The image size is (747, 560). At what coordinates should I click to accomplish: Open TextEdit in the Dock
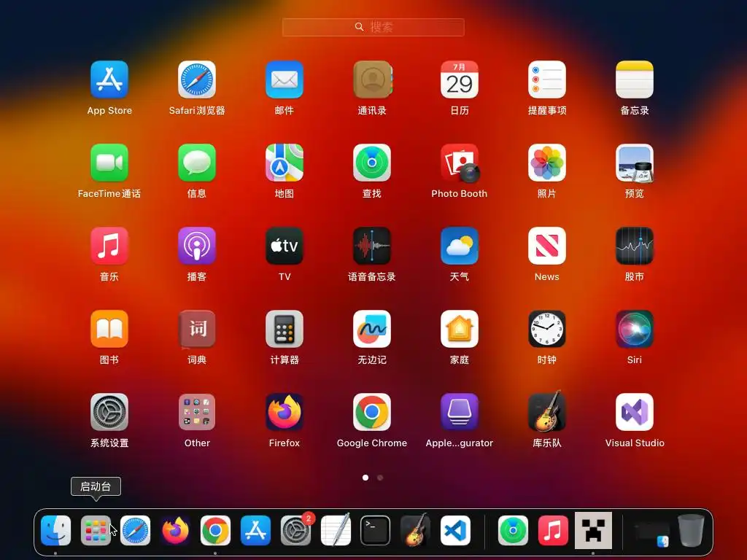336,529
